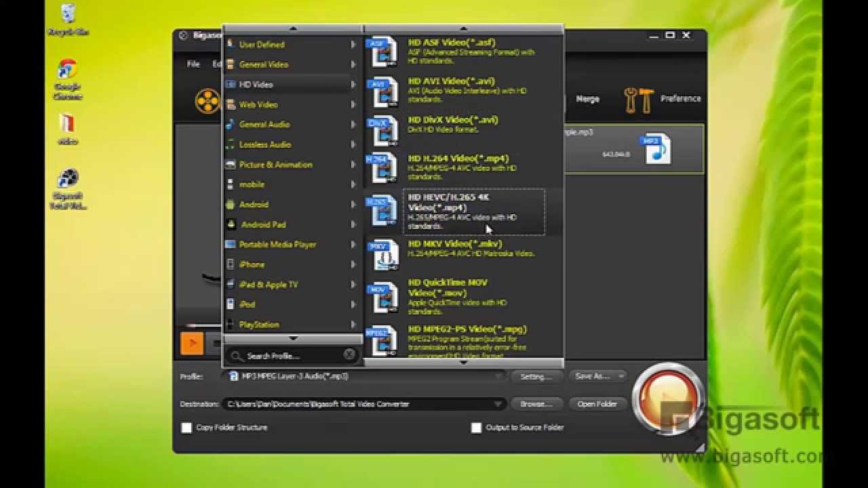This screenshot has width=868, height=488.
Task: Open the File menu
Action: point(193,64)
